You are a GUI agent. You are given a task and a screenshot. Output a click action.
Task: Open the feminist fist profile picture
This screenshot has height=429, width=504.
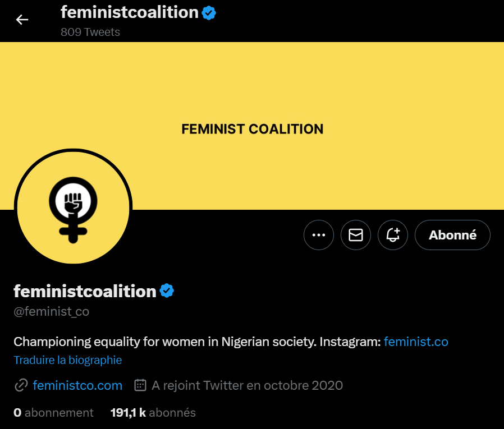point(73,207)
